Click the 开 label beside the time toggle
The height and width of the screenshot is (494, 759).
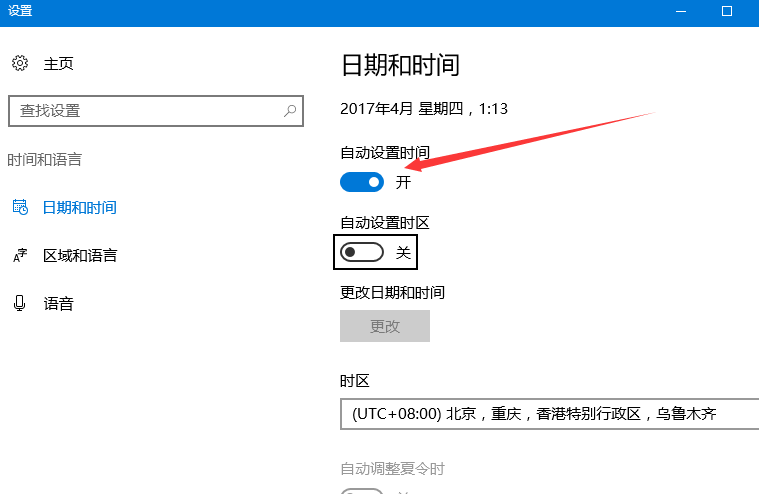click(403, 182)
